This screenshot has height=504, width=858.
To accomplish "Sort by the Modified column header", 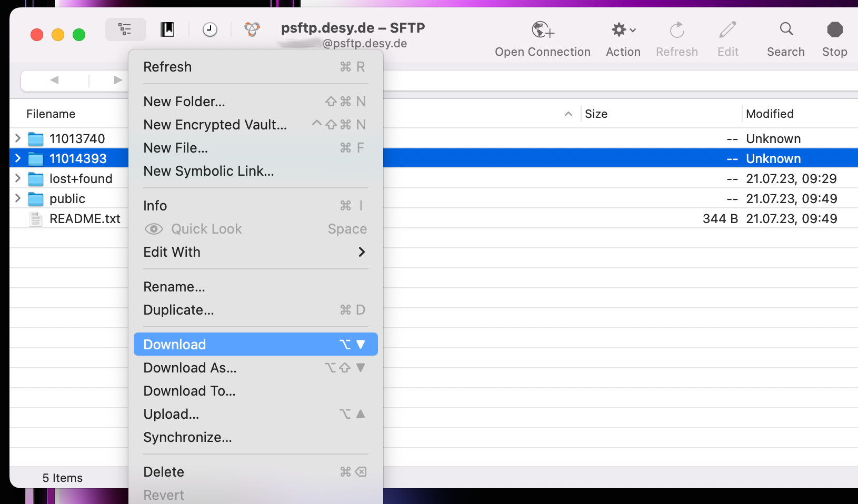I will (770, 114).
